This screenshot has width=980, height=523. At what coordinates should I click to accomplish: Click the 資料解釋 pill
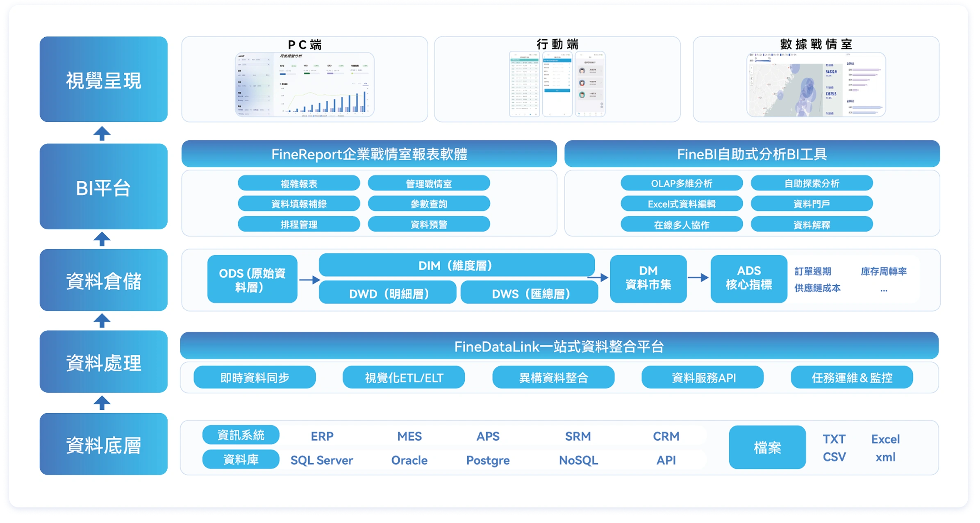click(x=812, y=224)
